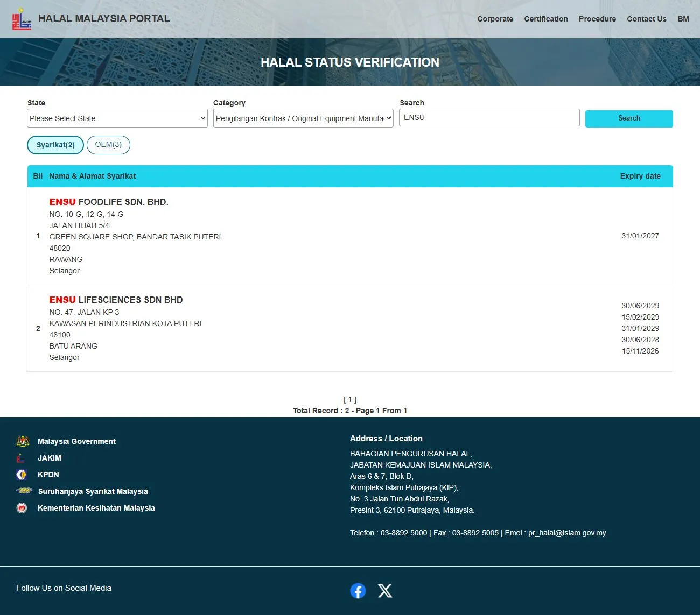The image size is (700, 615).
Task: Click the JAKIM footer icon
Action: click(21, 458)
